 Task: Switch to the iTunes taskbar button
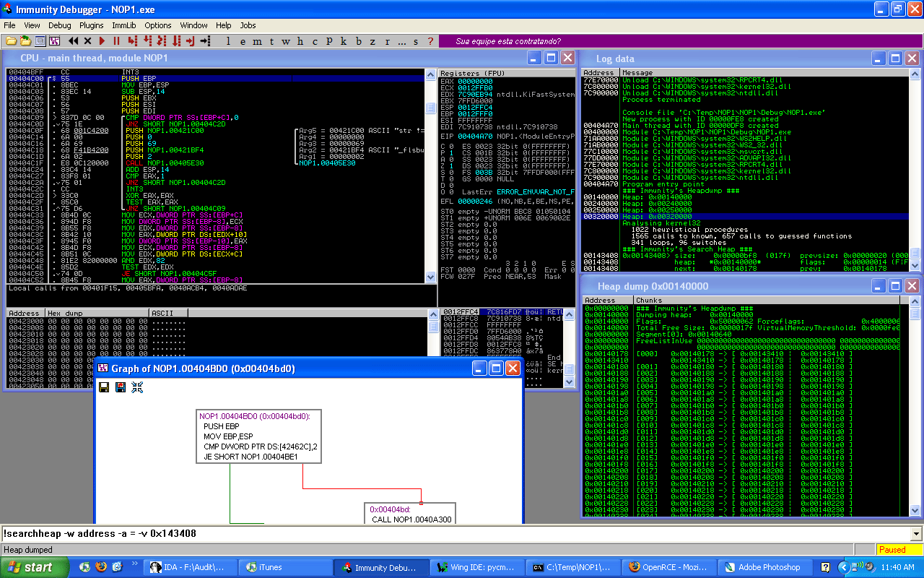[284, 567]
